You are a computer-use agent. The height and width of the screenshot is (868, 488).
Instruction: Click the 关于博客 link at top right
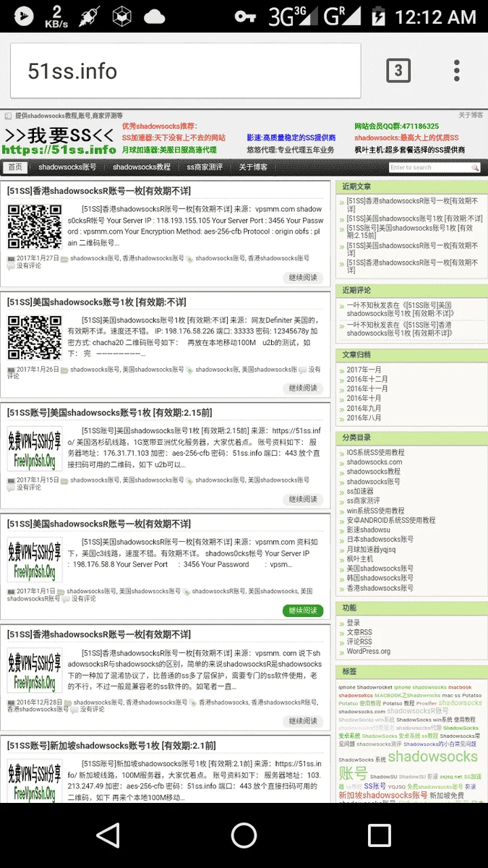(470, 115)
